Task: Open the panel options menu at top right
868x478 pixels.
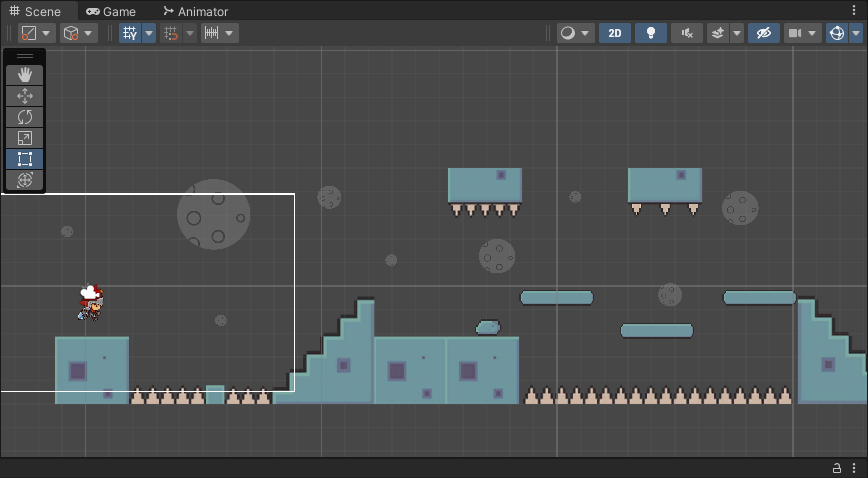Action: click(x=854, y=11)
